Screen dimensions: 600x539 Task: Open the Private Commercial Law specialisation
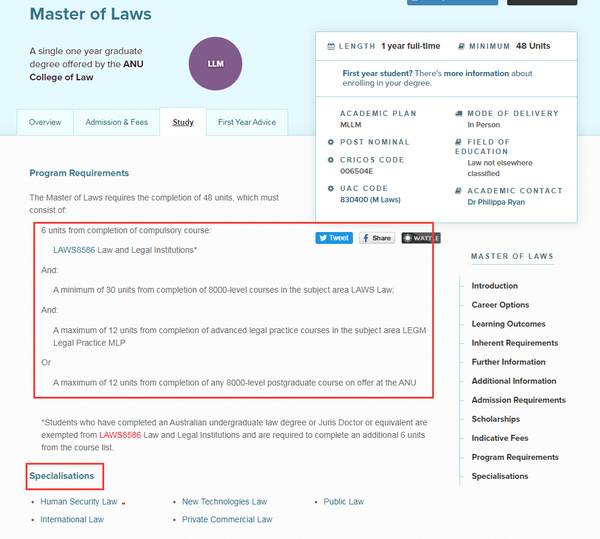pos(227,519)
